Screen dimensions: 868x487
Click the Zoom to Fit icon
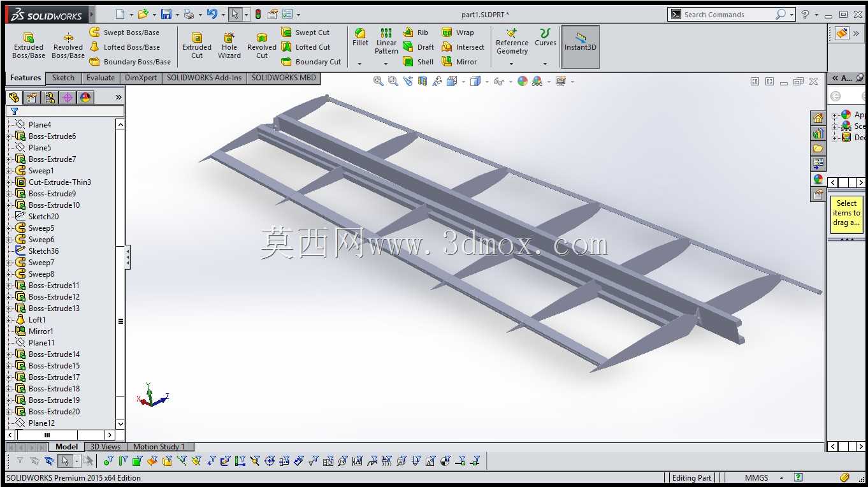379,81
